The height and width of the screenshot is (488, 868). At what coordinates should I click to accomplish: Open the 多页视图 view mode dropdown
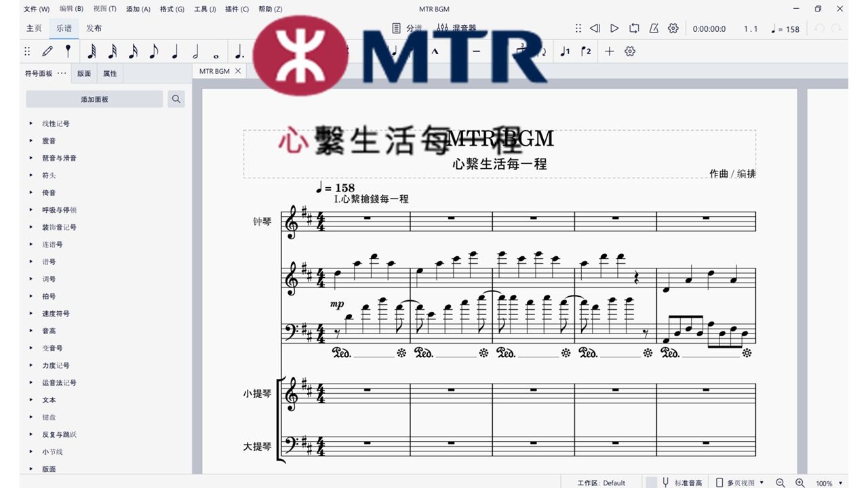[x=741, y=483]
